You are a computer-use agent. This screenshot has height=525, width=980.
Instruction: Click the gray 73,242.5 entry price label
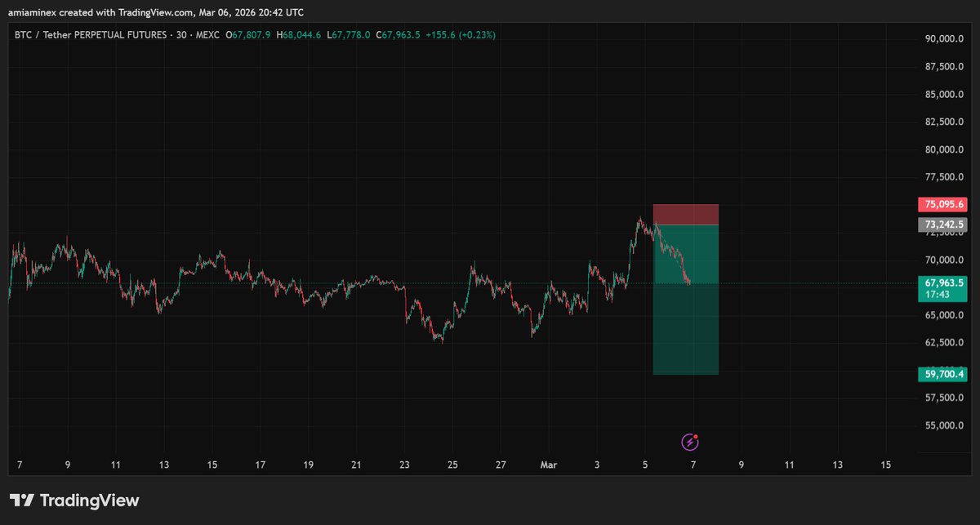(942, 225)
